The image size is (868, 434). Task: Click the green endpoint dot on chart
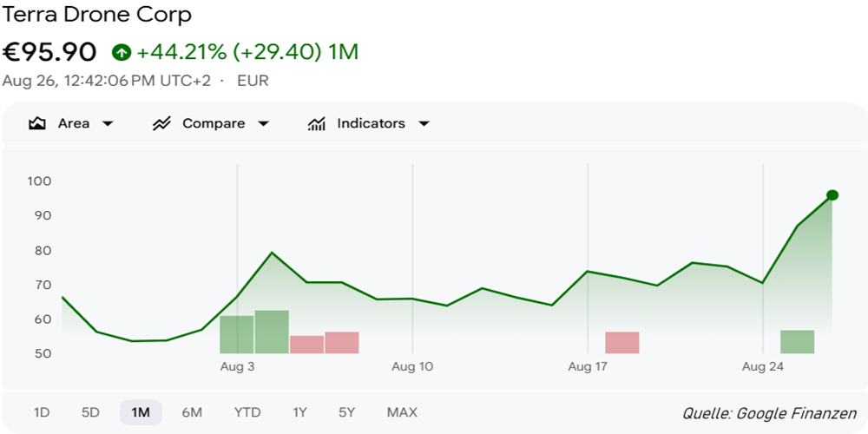coord(832,194)
